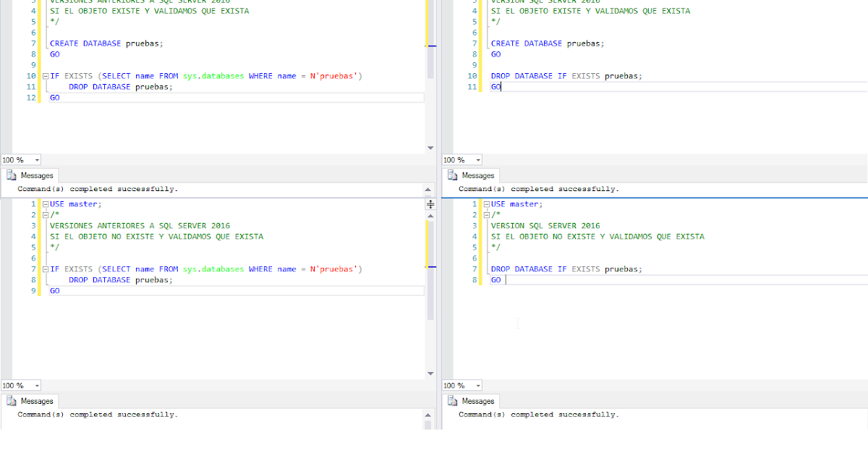Click the splitter handle icon above the bottom-left editor
Screen dimensions: 868x456
[430, 203]
